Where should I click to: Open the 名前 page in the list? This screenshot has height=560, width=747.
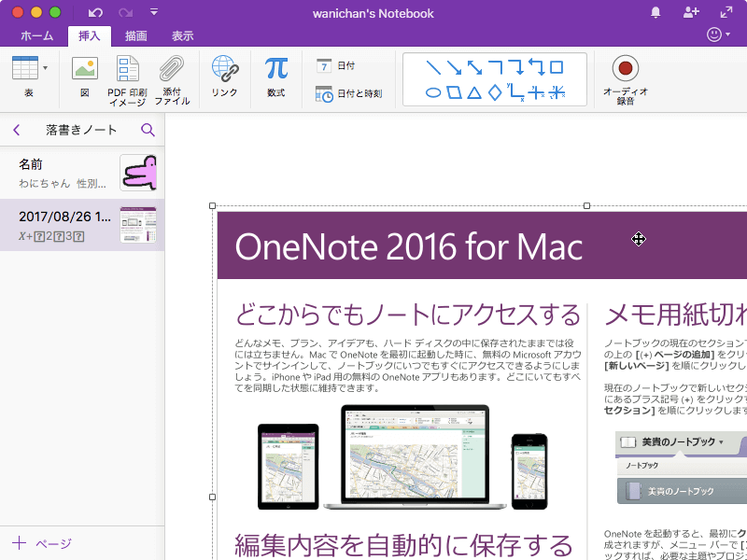(x=82, y=173)
